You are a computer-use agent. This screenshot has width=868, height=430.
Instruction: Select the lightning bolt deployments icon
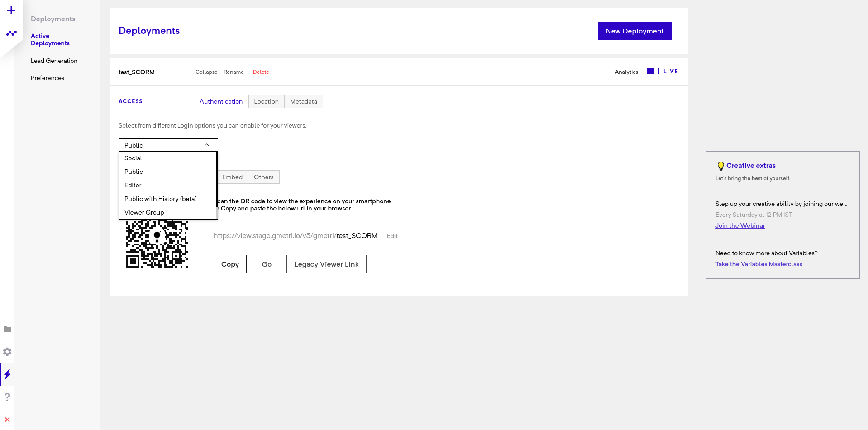point(7,374)
